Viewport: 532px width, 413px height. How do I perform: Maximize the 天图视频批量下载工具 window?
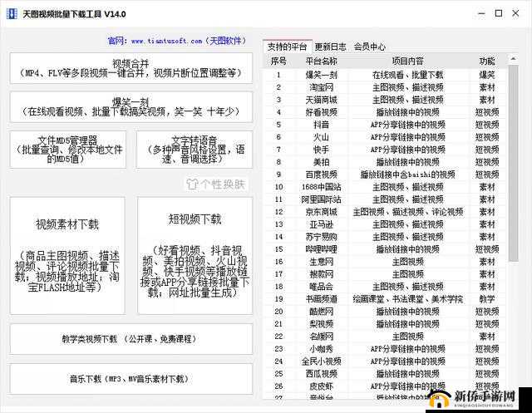click(499, 13)
